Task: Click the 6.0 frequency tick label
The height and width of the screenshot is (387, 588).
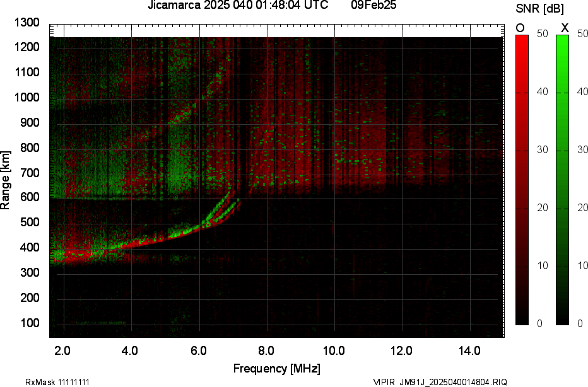Action: 198,351
